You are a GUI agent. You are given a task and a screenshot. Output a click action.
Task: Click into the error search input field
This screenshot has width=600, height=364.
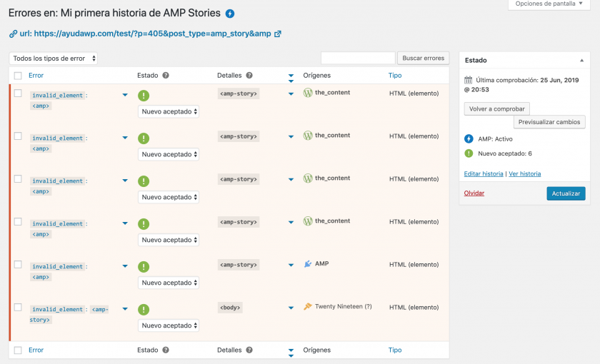358,58
